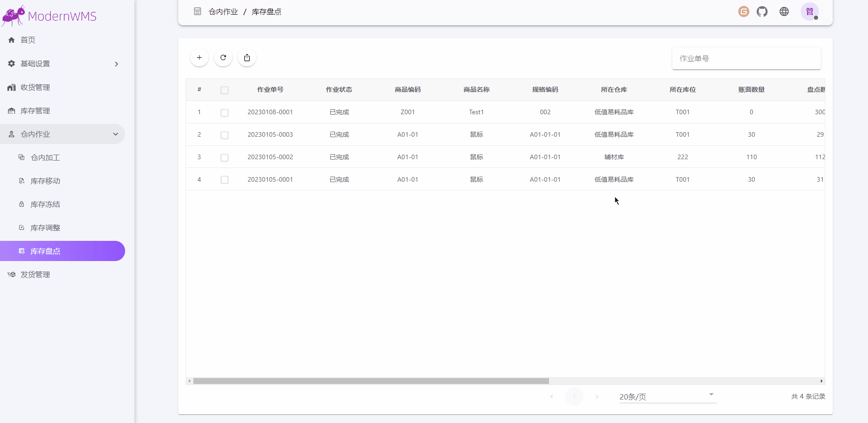
Task: Click order number 20230105-0003
Action: coord(270,134)
